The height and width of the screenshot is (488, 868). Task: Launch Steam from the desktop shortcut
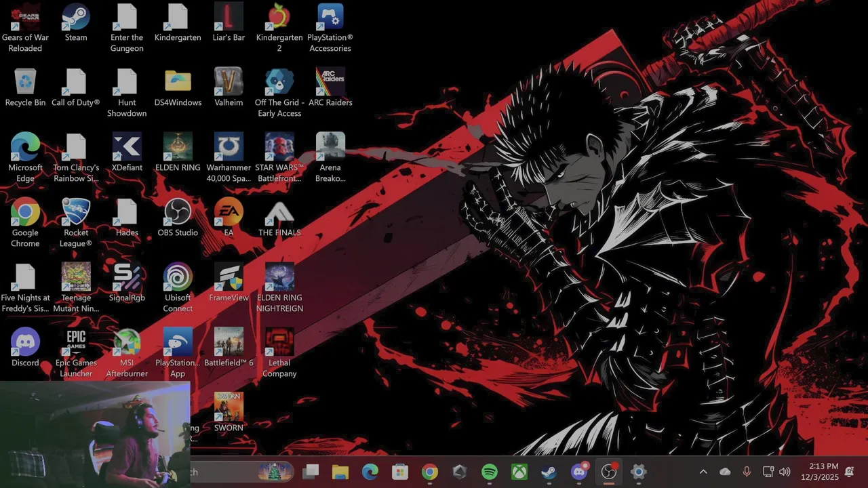76,23
